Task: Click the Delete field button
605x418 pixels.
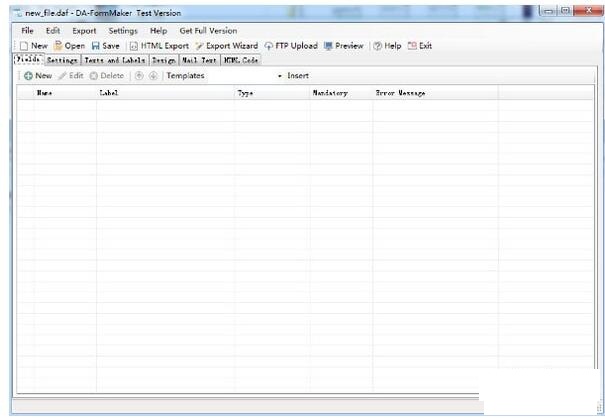Action: [x=107, y=76]
